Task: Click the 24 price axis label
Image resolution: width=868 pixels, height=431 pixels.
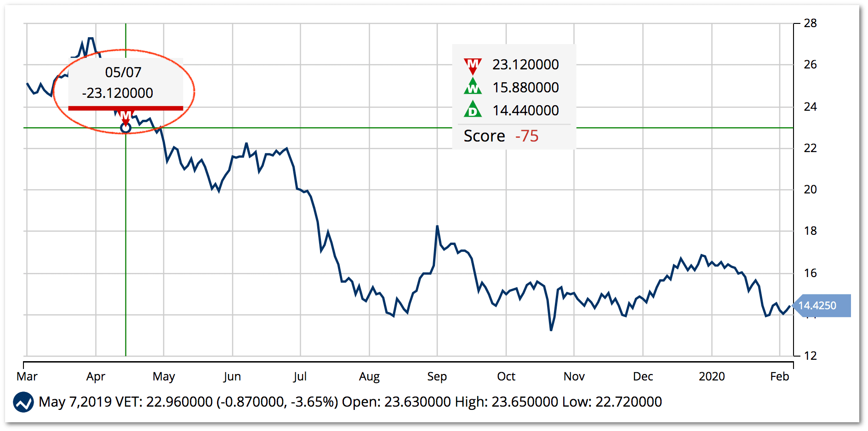Action: [811, 107]
